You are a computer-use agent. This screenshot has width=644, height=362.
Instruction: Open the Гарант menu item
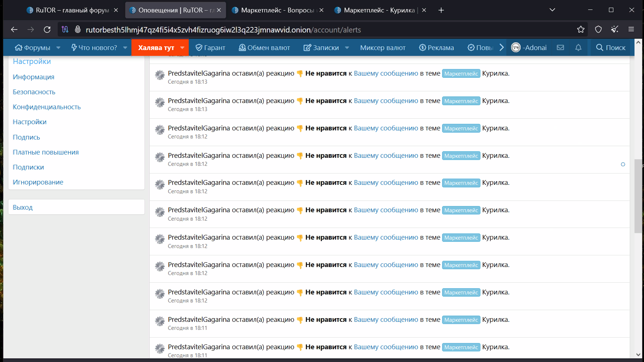tap(210, 47)
